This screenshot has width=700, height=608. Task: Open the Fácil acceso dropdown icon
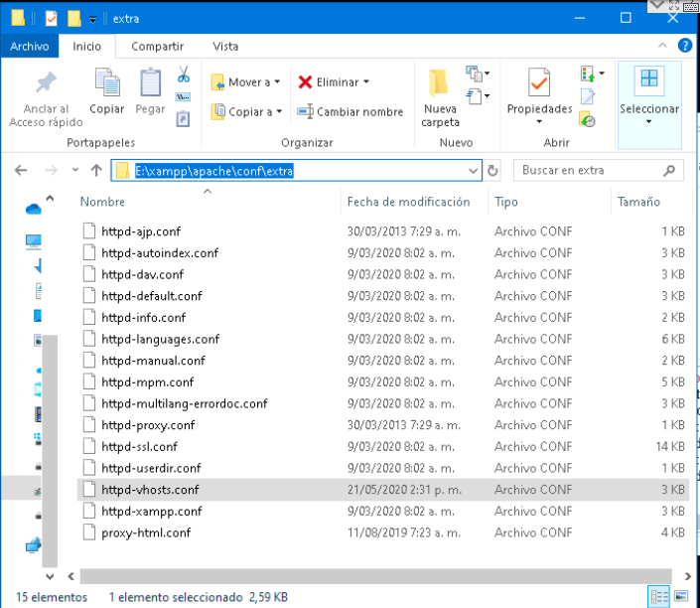point(478,96)
